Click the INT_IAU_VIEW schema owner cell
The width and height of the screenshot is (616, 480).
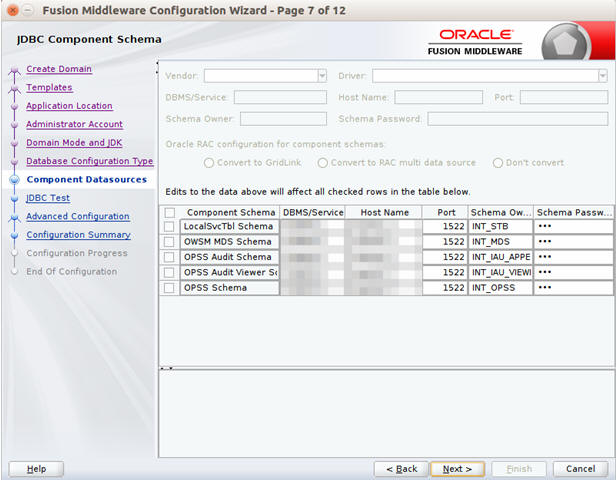pos(500,273)
